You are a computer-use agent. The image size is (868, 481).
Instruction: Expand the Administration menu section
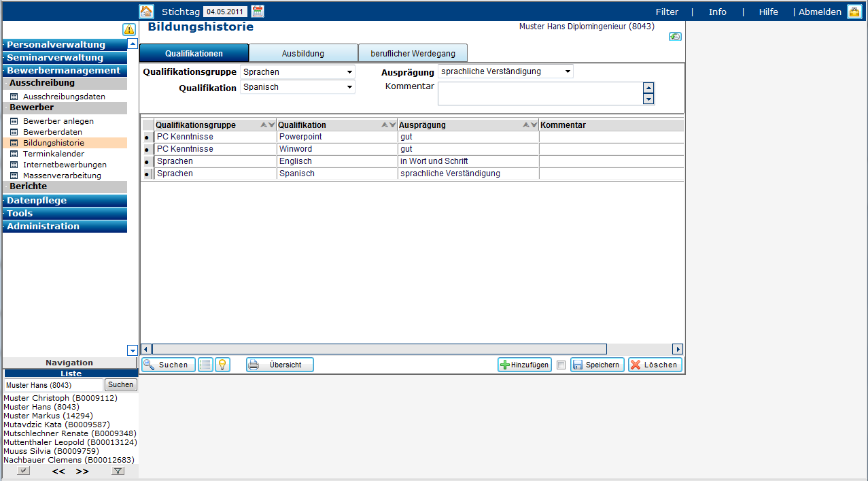tap(65, 227)
